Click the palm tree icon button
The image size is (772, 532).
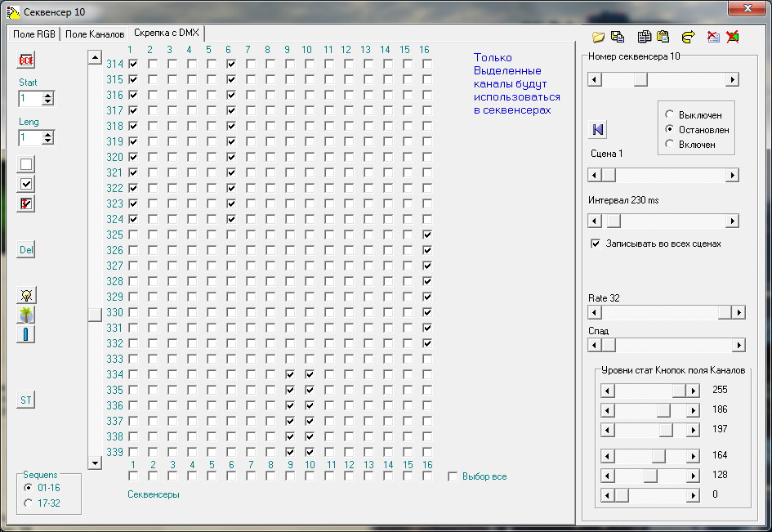(x=26, y=315)
